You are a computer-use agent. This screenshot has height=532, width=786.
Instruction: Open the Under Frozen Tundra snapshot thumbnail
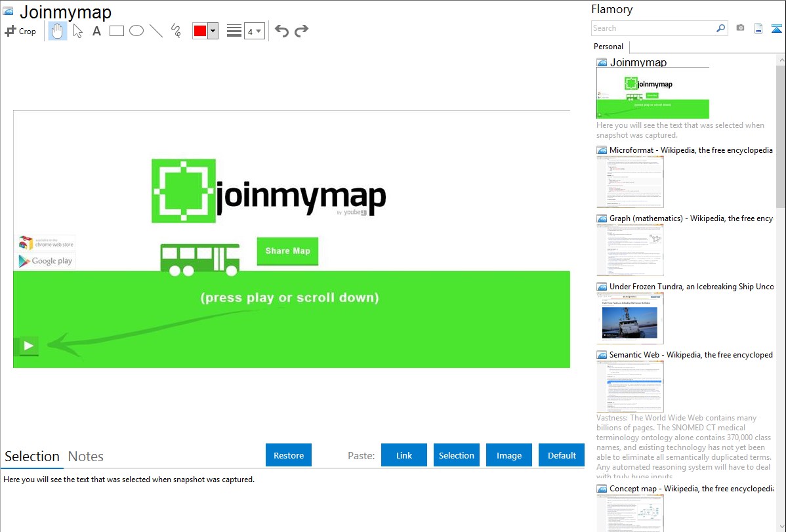pos(630,318)
